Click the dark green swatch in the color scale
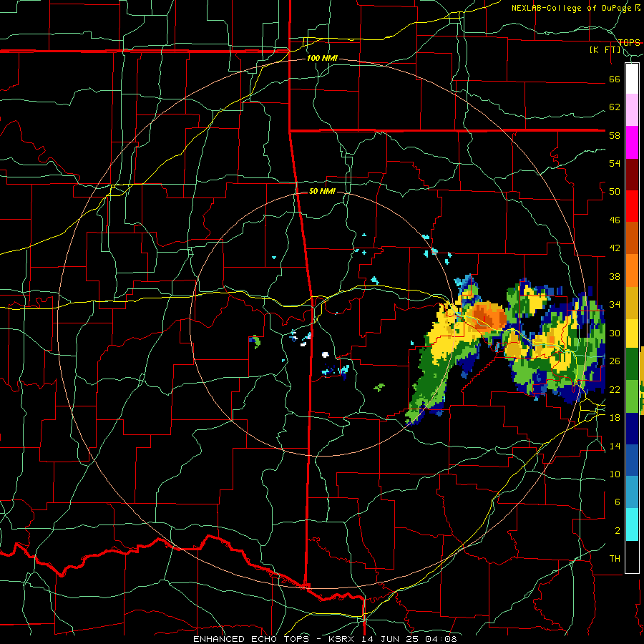This screenshot has width=644, height=644. (632, 364)
